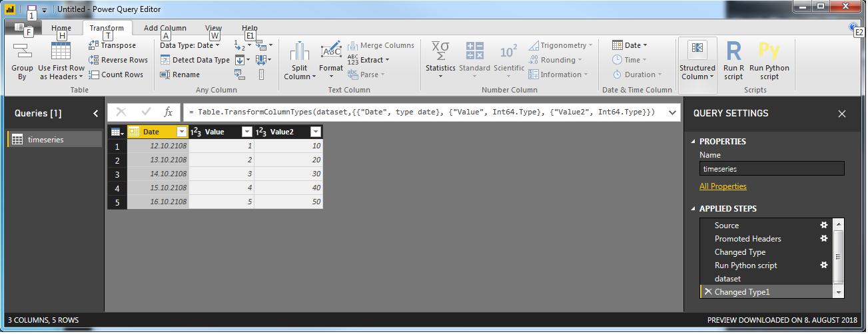Click the Replace Values icon
The image size is (868, 334).
tap(240, 46)
